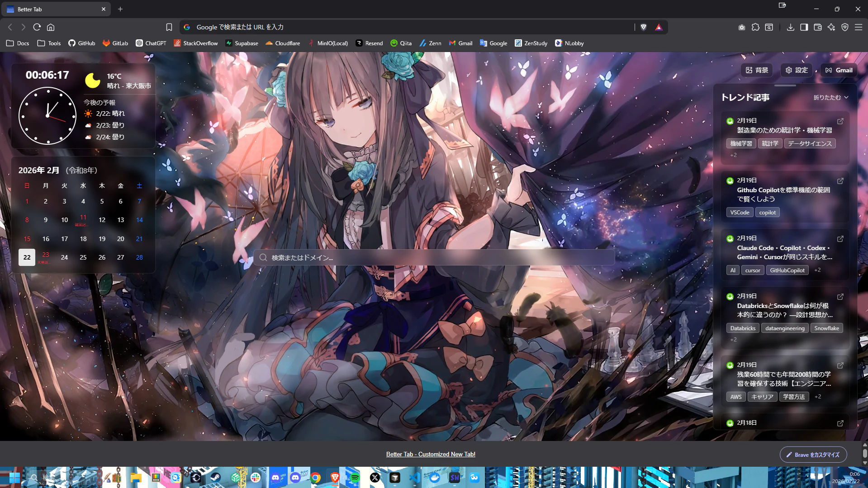Open external link for Github Copilot article
Screen dimensions: 868x488
tap(840, 181)
